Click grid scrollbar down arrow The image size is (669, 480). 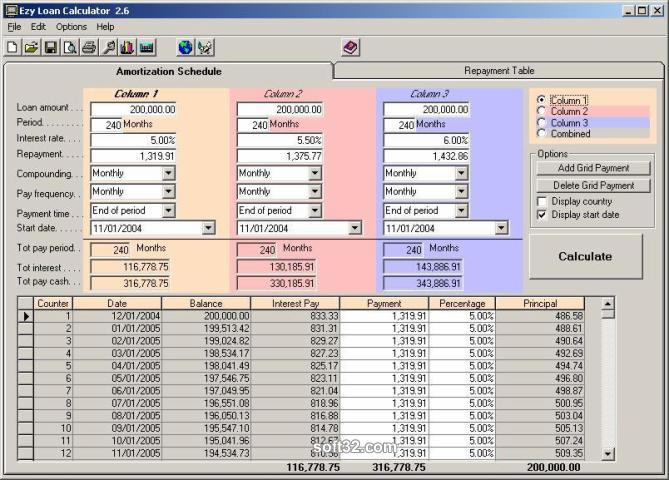[608, 454]
